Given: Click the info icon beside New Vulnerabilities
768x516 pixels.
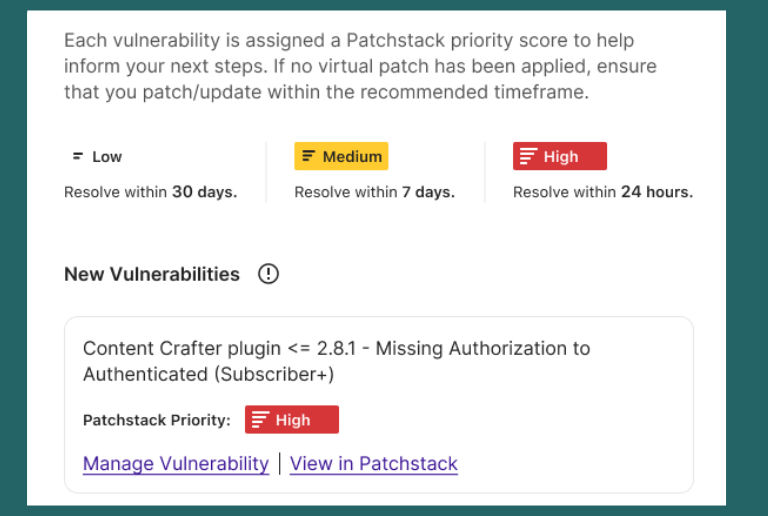Looking at the screenshot, I should pyautogui.click(x=268, y=274).
